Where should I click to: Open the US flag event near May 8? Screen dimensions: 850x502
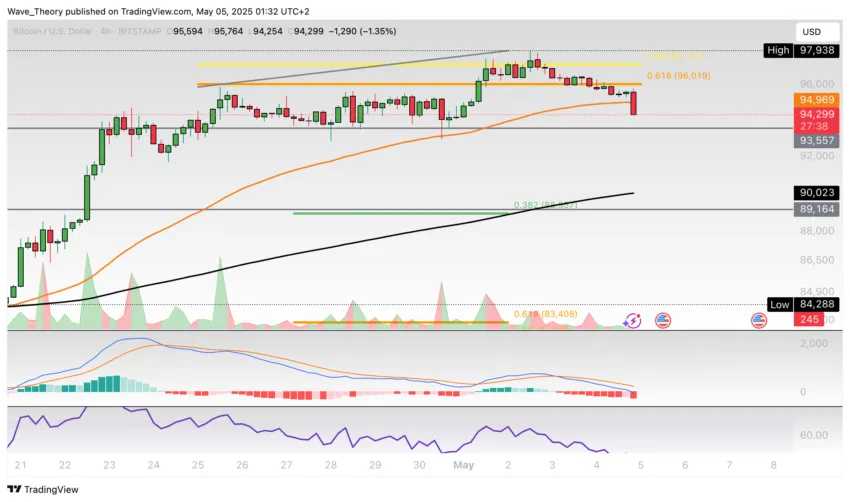click(x=758, y=321)
